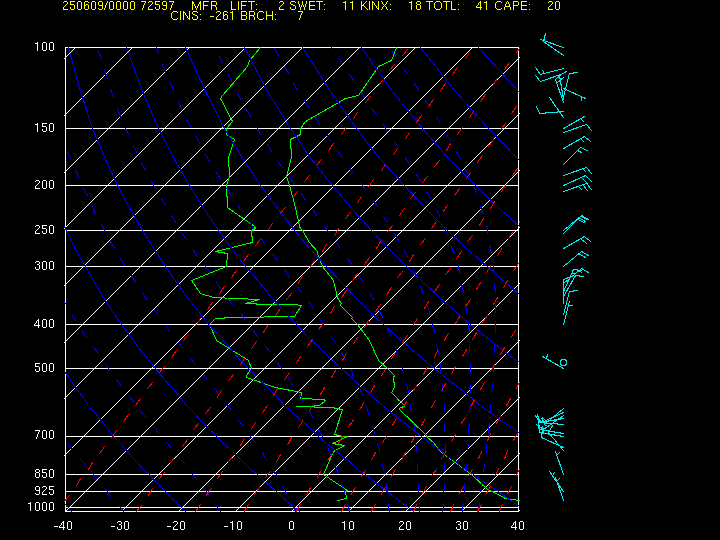Screen dimensions: 720x540
Task: Select the CINS value -261
Action: click(x=221, y=16)
